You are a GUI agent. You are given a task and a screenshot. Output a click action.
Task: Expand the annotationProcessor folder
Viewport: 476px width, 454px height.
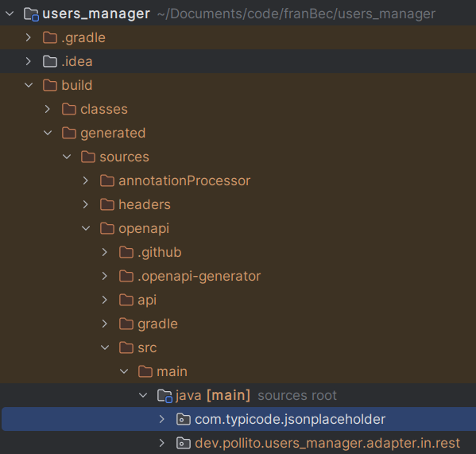click(x=86, y=180)
